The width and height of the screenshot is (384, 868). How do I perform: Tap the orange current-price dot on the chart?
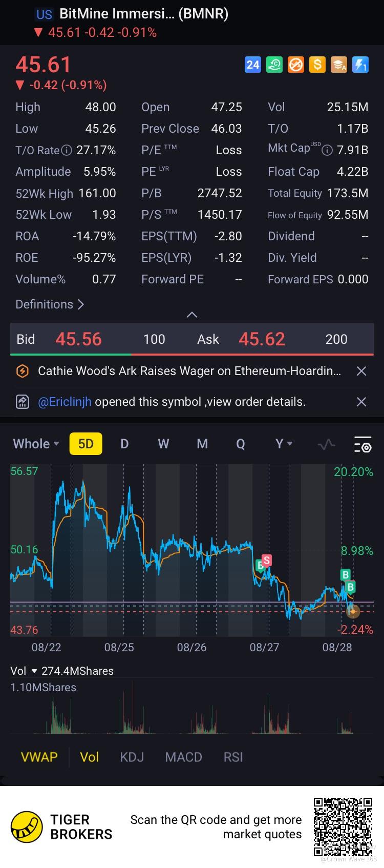pos(353,611)
